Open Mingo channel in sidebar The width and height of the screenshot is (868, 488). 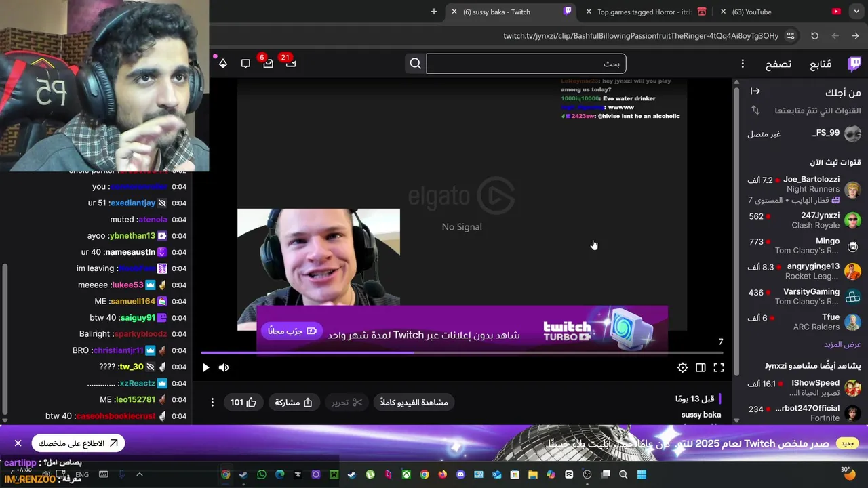pyautogui.click(x=803, y=245)
